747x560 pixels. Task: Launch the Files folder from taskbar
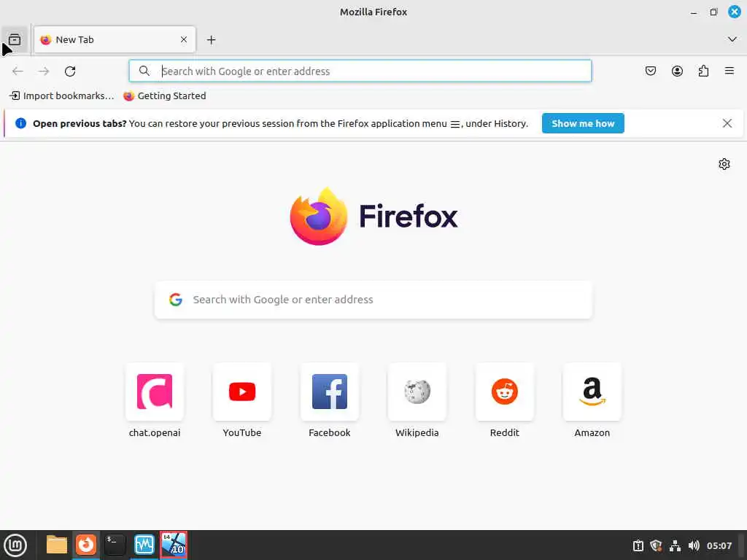[x=57, y=545]
